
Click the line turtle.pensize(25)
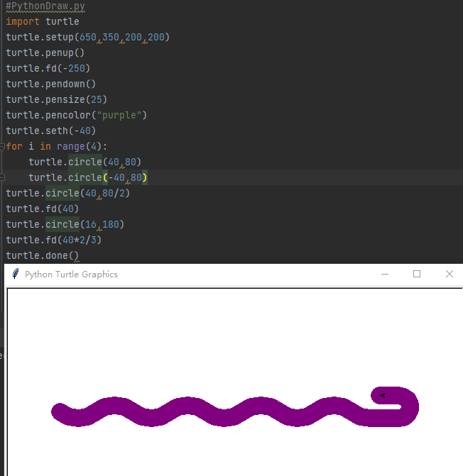pyautogui.click(x=57, y=99)
